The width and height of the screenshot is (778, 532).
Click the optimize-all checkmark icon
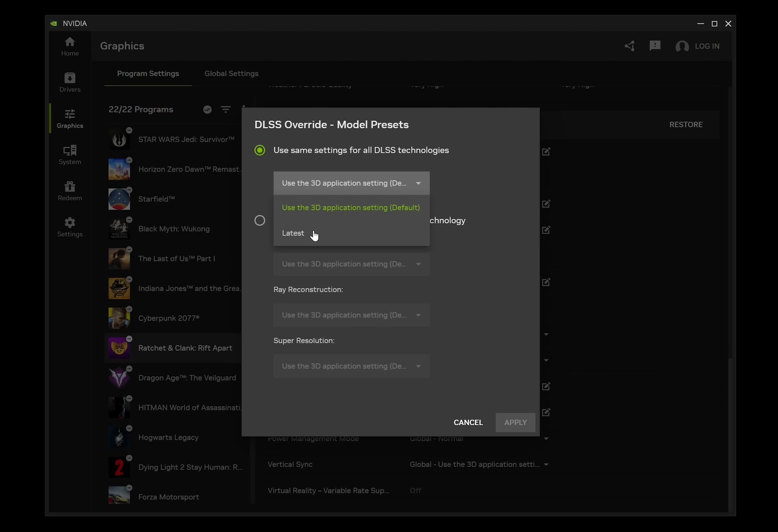(x=207, y=109)
